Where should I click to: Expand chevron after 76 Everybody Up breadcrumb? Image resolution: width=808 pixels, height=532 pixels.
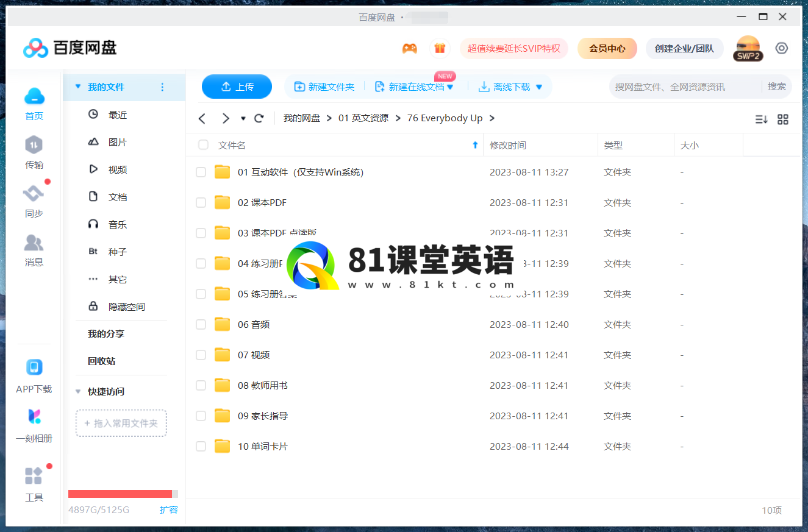tap(492, 118)
